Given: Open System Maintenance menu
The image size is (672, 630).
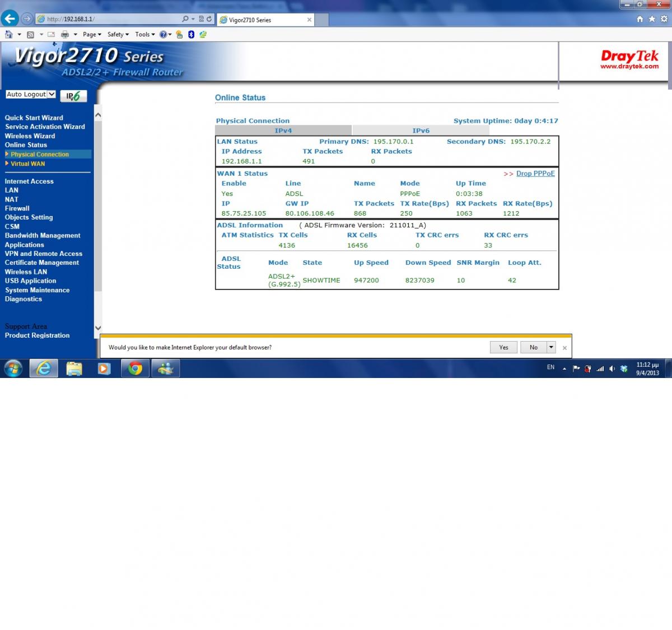Looking at the screenshot, I should click(x=38, y=290).
